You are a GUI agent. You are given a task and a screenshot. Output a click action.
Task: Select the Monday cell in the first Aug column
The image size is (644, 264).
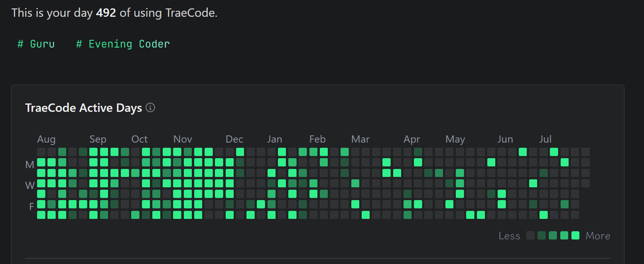(x=41, y=162)
